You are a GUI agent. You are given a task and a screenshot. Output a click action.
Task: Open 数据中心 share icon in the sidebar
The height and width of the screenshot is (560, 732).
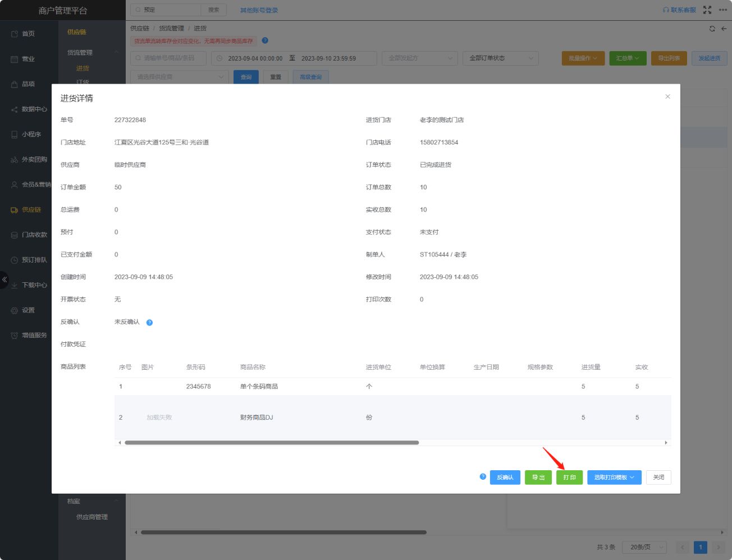tap(15, 109)
